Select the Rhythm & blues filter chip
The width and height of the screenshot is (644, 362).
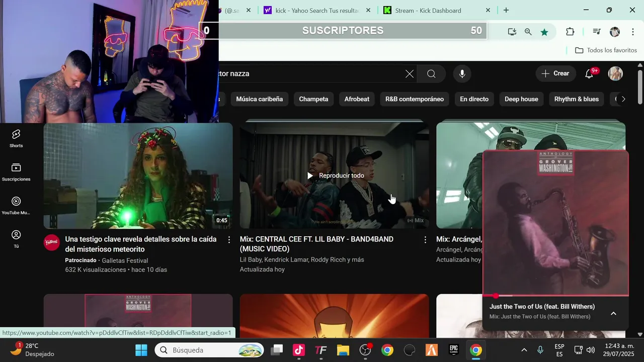coord(576,99)
